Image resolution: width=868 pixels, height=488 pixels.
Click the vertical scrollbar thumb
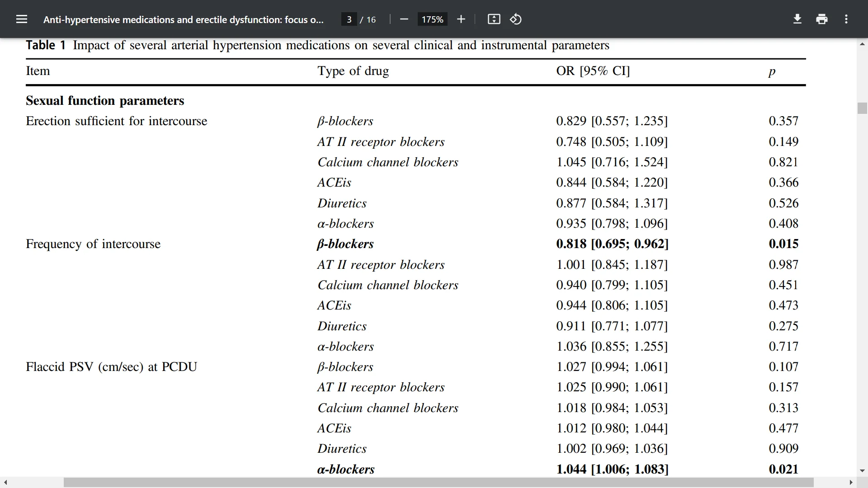click(x=862, y=108)
